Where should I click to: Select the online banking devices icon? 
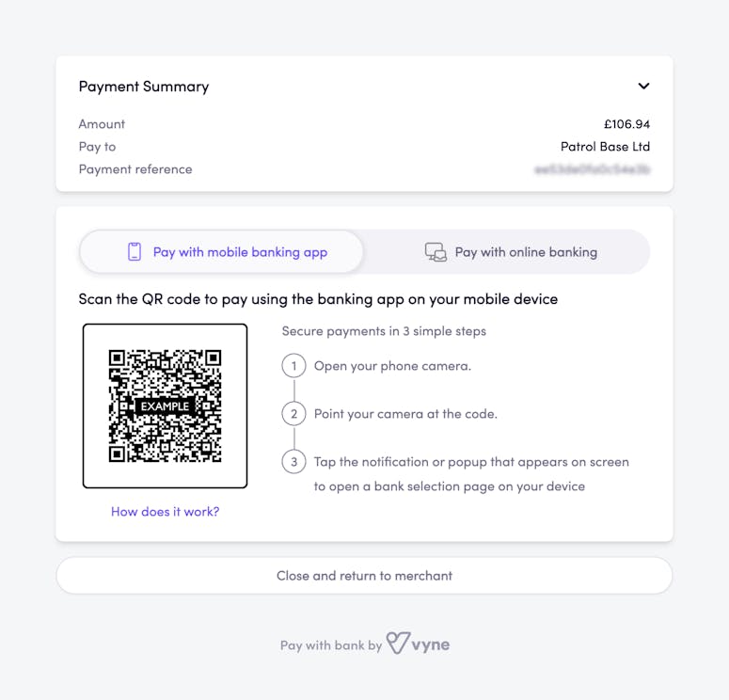point(436,252)
